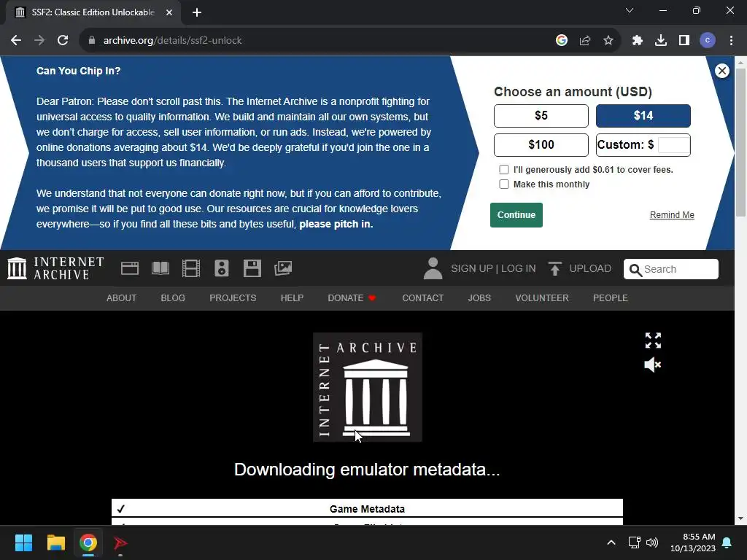Open the Texts book icon in the navbar
Viewport: 747px width, 560px height.
coord(160,268)
